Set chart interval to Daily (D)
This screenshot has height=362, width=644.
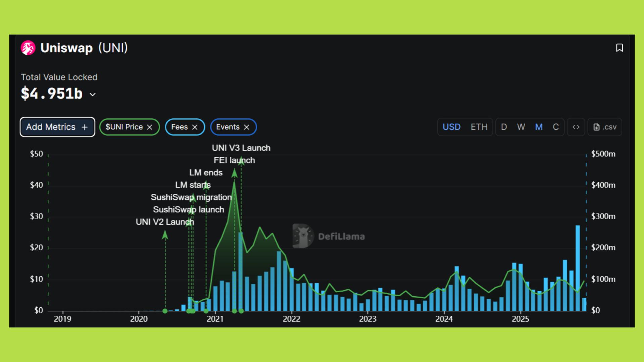[504, 127]
